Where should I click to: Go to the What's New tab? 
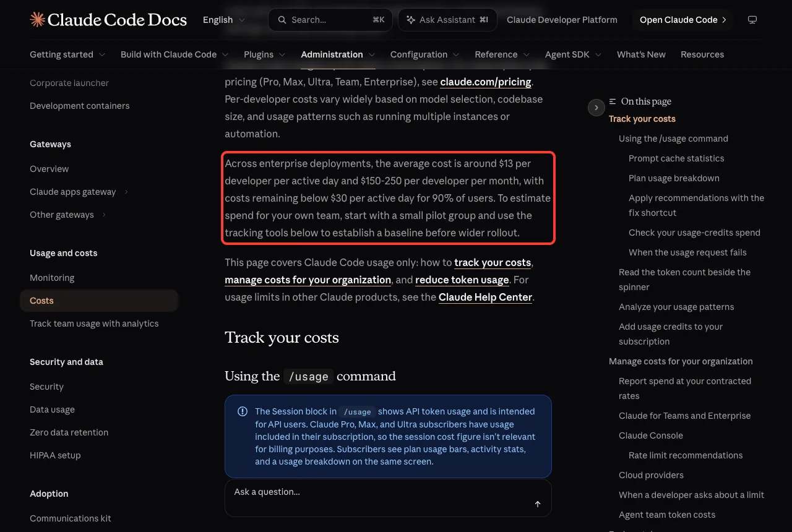coord(641,54)
